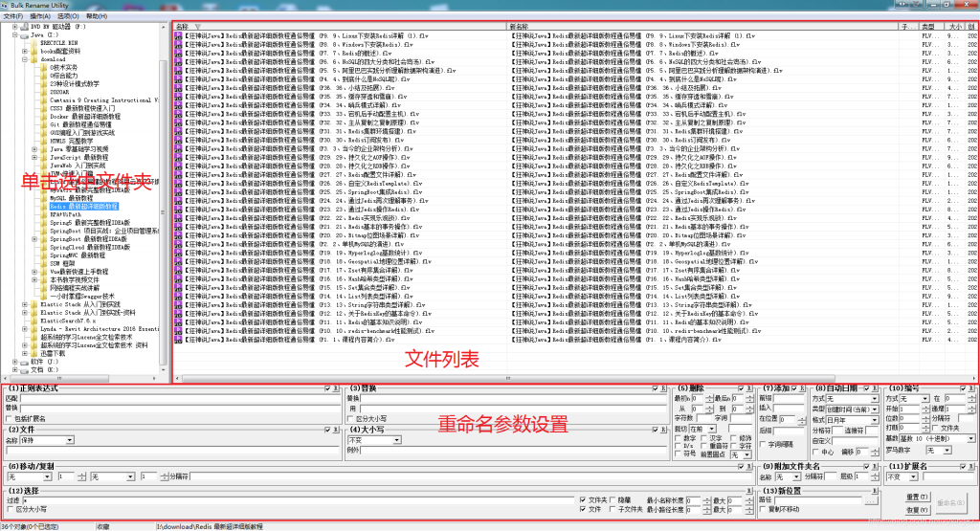This screenshot has width=980, height=531.
Task: Open the 操作(A) menu
Action: [x=40, y=16]
